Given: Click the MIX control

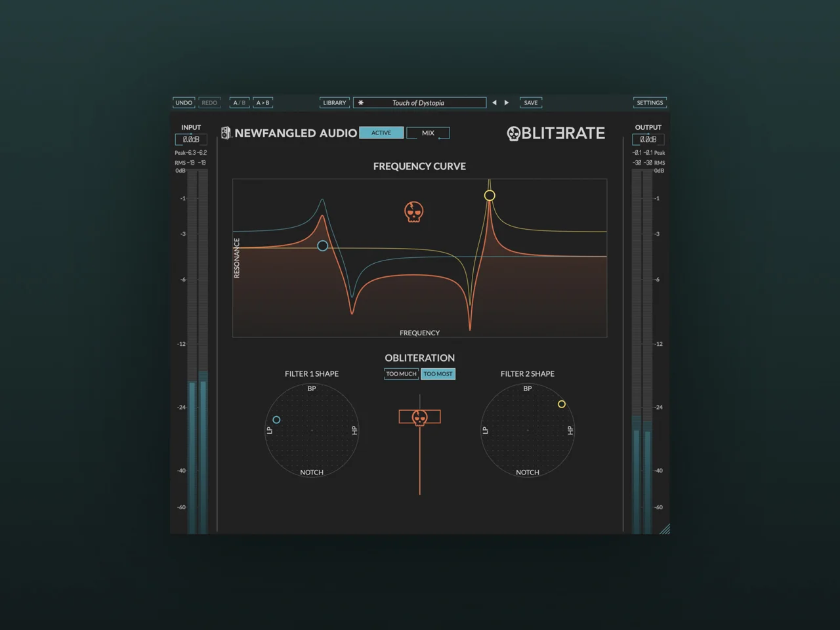Looking at the screenshot, I should (428, 133).
